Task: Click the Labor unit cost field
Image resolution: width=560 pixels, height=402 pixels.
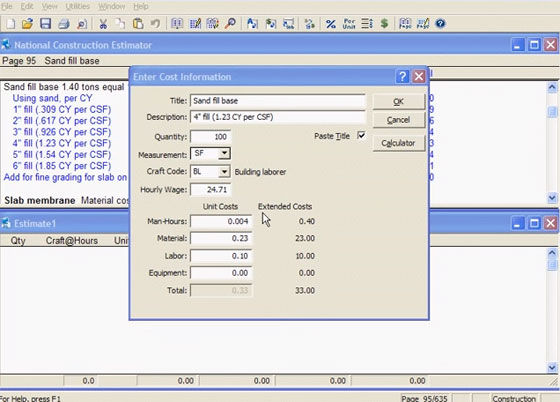Action: pyautogui.click(x=221, y=256)
